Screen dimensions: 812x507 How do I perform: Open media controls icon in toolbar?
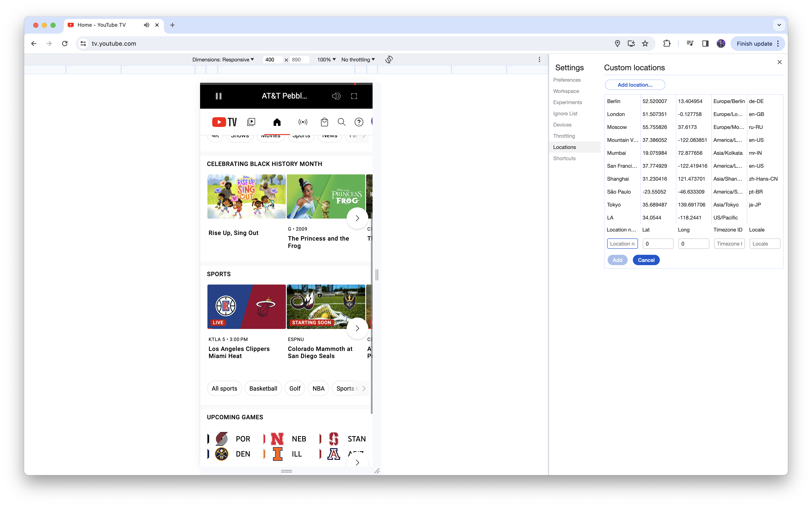(690, 44)
